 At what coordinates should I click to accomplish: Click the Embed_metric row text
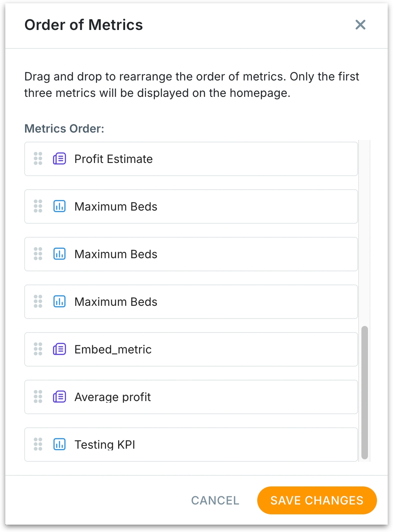click(113, 349)
